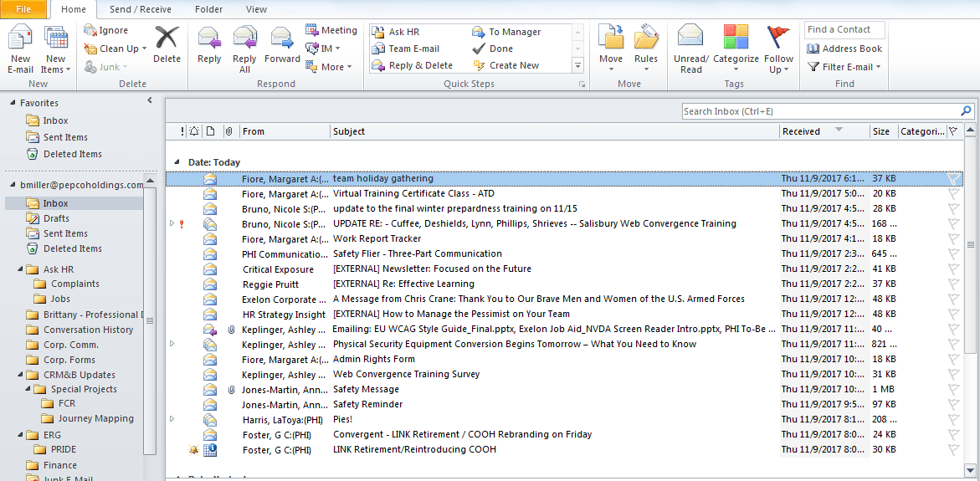Sort by the icon (page) column header
This screenshot has height=481, width=980.
click(x=211, y=131)
